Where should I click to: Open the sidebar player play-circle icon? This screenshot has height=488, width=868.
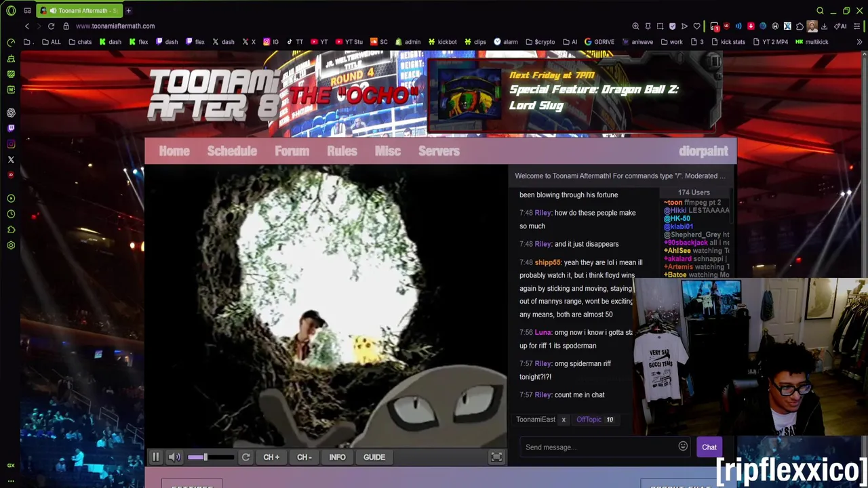click(x=11, y=199)
